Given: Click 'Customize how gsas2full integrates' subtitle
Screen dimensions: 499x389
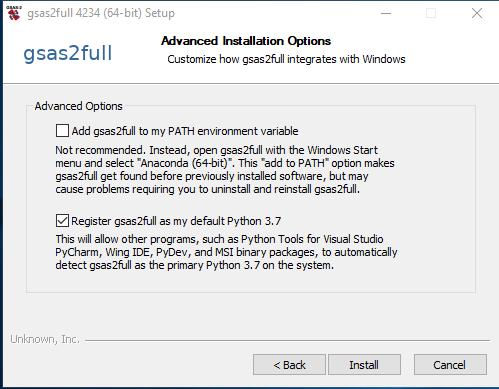Looking at the screenshot, I should point(286,59).
